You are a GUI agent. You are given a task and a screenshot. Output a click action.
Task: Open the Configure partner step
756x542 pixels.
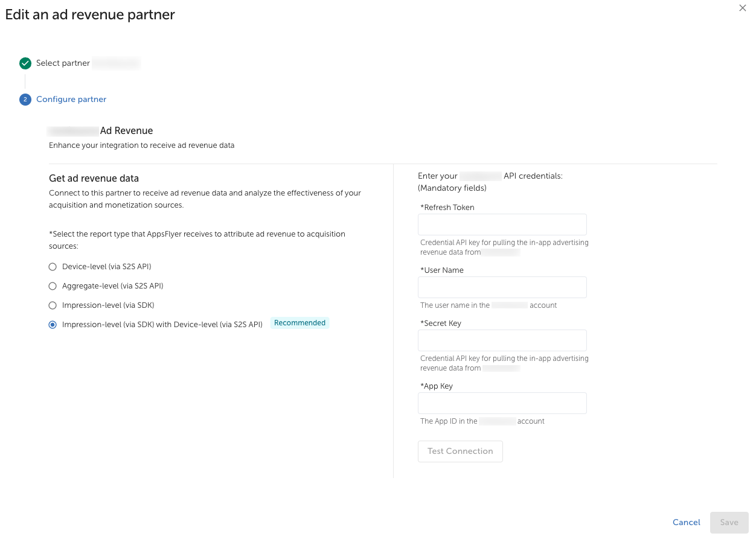click(x=71, y=100)
